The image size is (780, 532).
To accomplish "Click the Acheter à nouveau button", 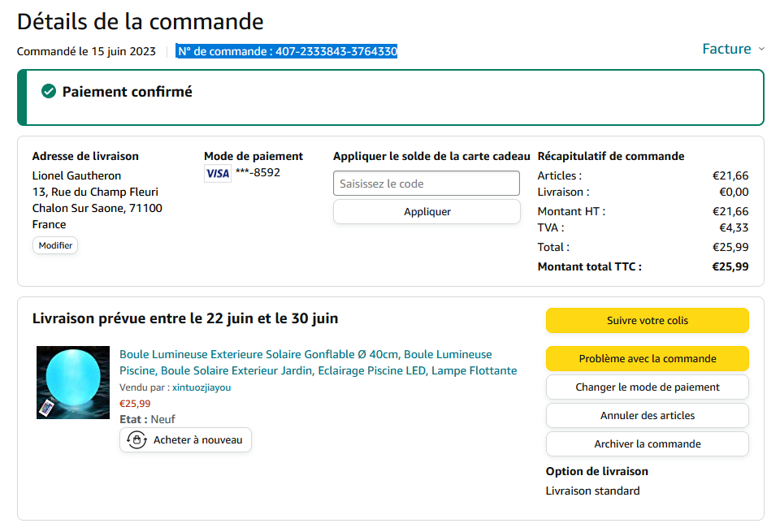I will coord(186,440).
